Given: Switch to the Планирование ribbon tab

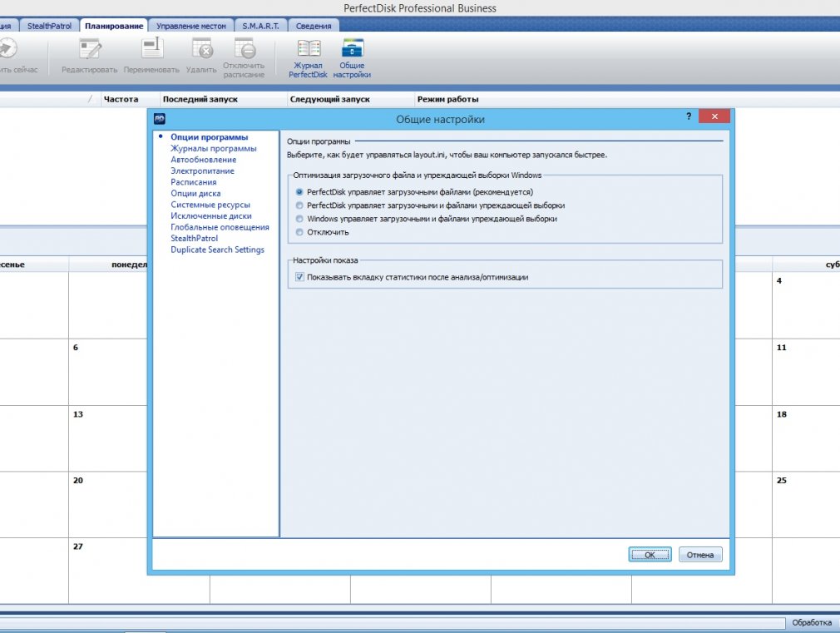Looking at the screenshot, I should 114,26.
